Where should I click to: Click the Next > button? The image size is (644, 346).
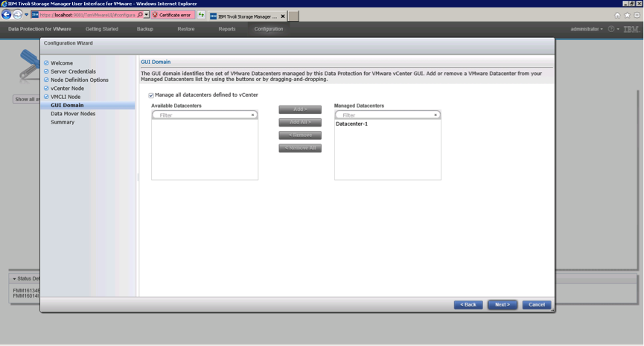[x=503, y=305]
